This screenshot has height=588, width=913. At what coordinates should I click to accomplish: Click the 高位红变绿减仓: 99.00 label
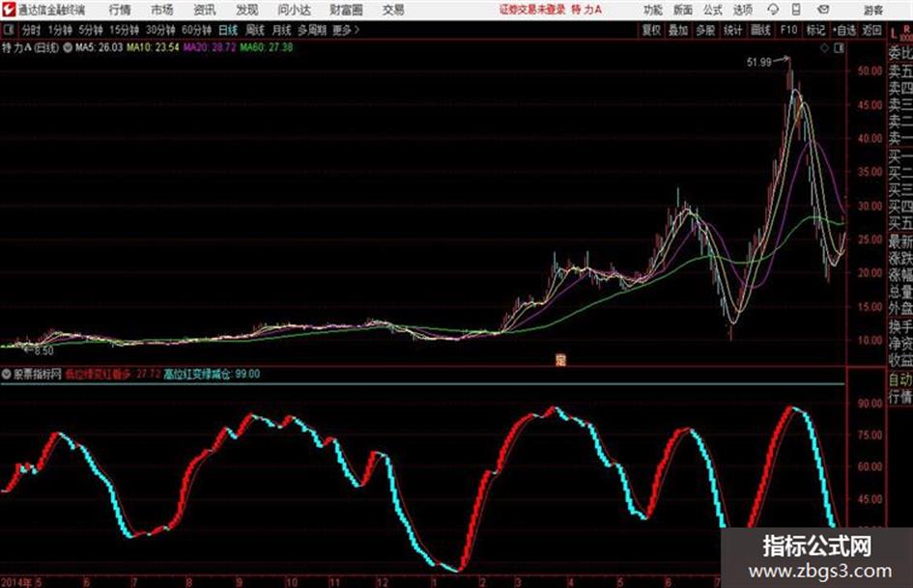click(212, 375)
